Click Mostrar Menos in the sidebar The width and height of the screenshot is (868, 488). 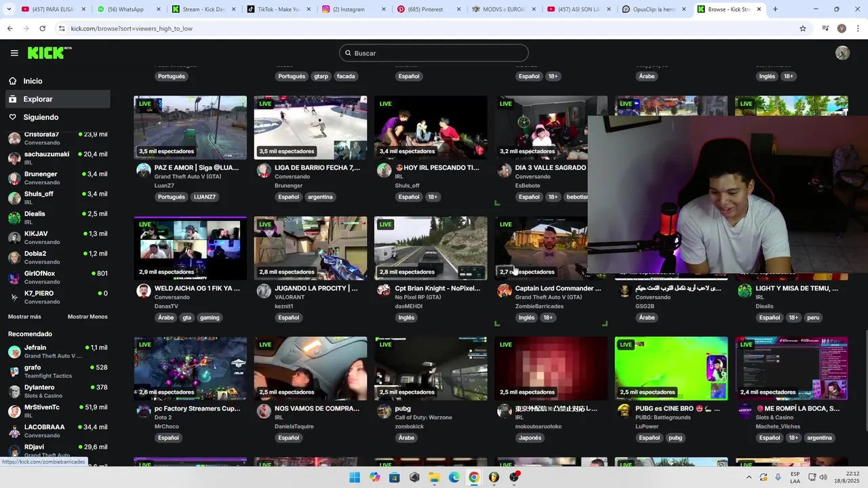point(87,317)
